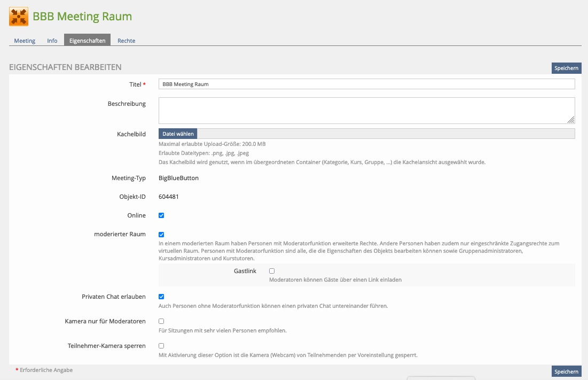Grab the Beschreibung textarea resize handle
This screenshot has height=380, width=588.
(571, 120)
